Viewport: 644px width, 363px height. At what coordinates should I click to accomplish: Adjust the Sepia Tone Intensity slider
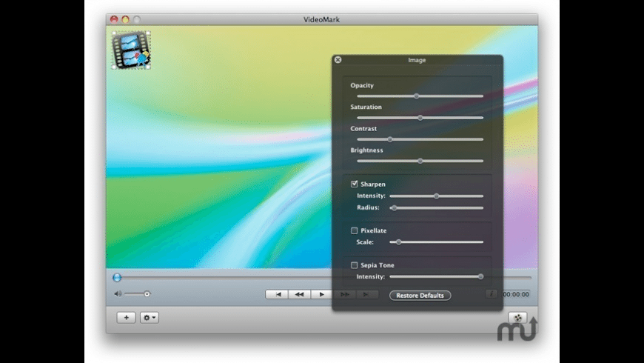coord(437,276)
